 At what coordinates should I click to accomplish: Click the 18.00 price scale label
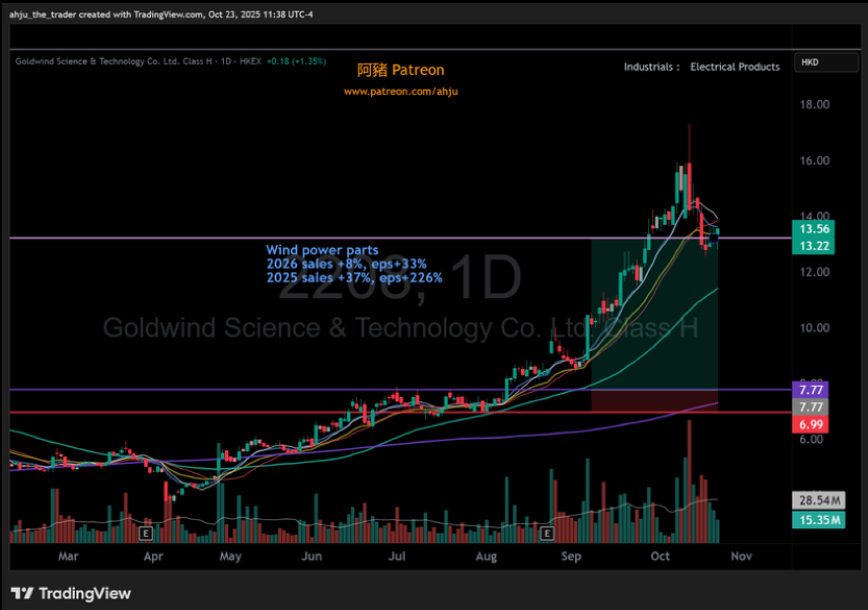click(x=815, y=105)
